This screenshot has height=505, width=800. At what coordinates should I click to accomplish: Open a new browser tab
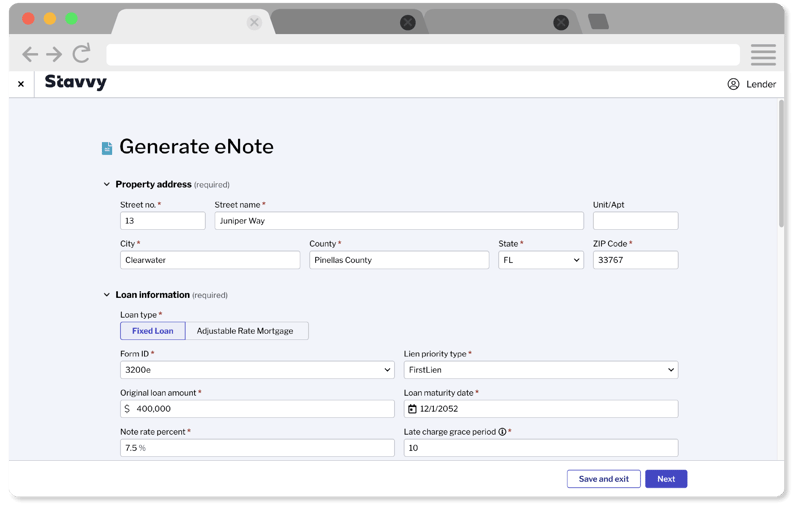pyautogui.click(x=598, y=21)
